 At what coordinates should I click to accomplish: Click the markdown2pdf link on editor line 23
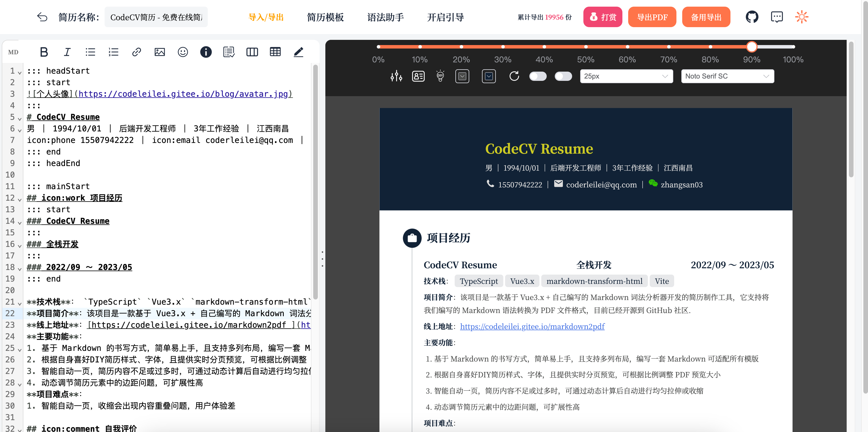tap(189, 325)
